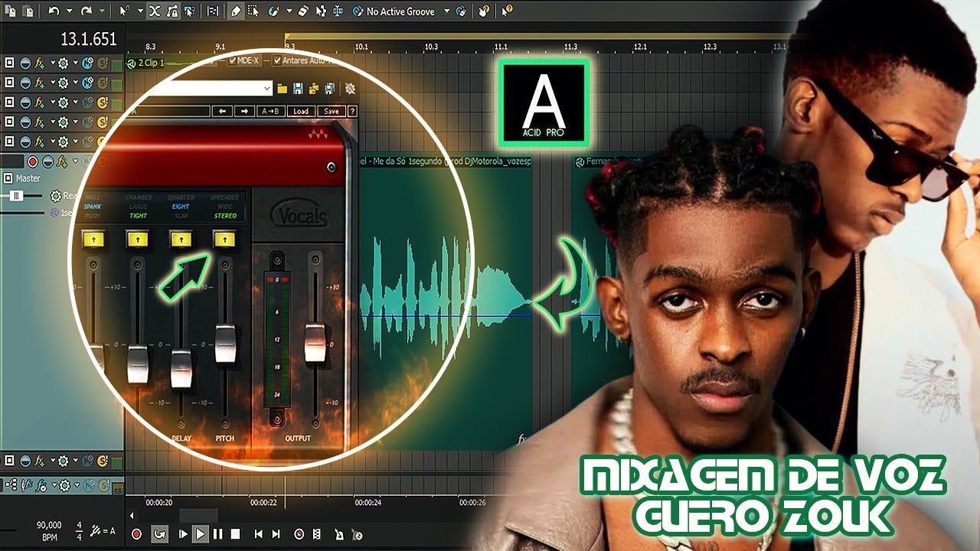Open the redo history dropdown arrow
This screenshot has height=551, width=980.
pos(102,11)
